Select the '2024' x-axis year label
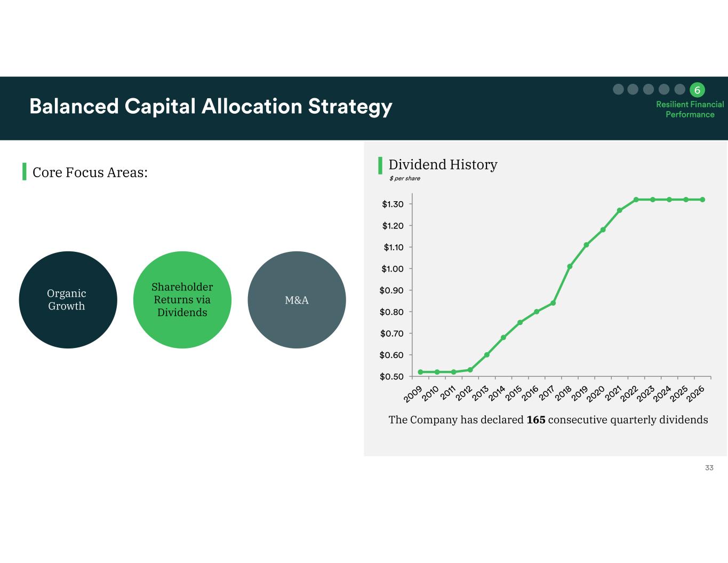 662,393
